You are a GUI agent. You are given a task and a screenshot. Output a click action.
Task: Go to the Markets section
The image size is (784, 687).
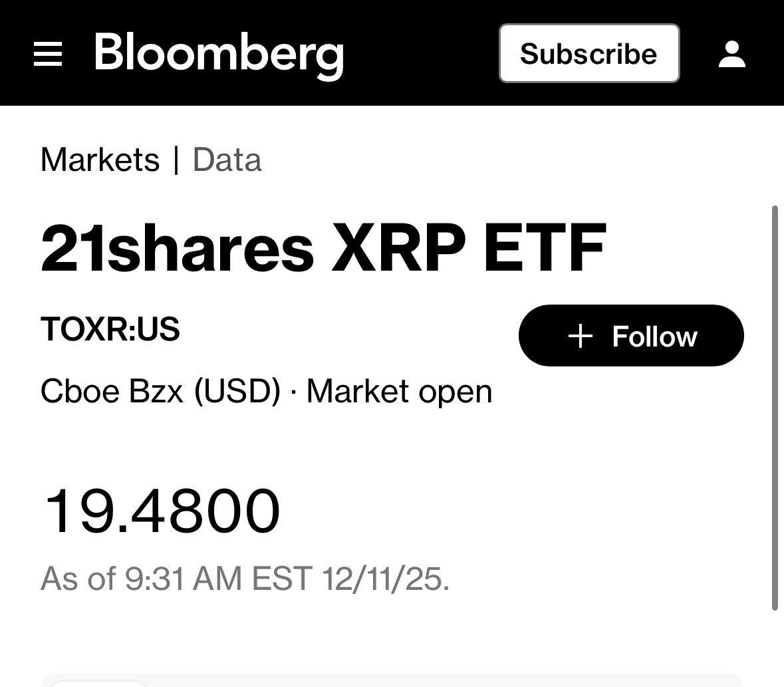[100, 160]
